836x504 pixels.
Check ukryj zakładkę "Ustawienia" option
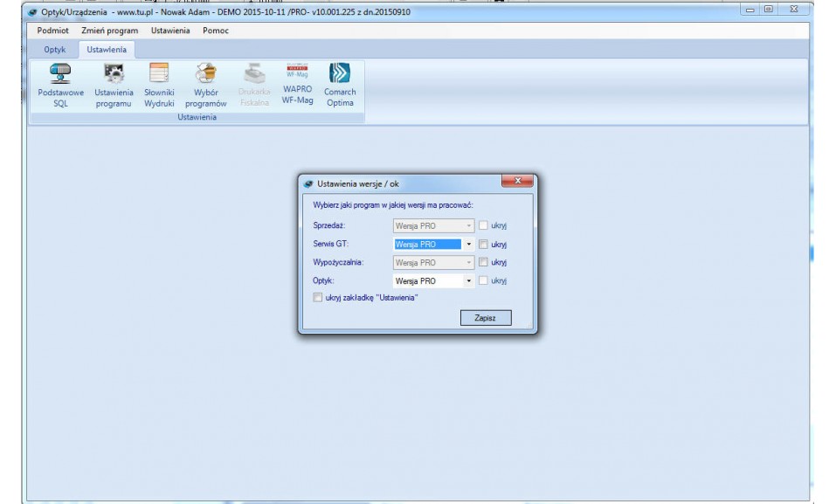[x=318, y=298]
